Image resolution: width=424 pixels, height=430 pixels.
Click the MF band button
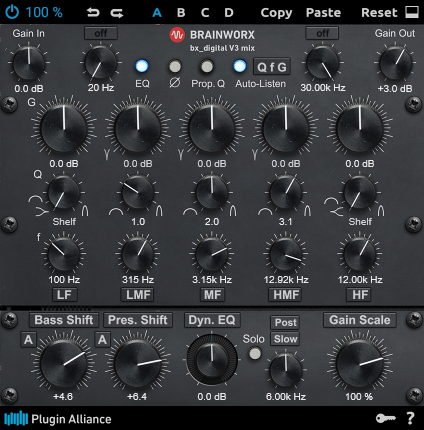(x=212, y=295)
